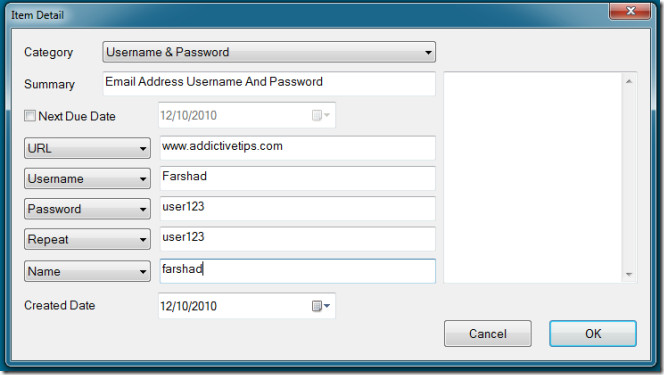The image size is (664, 375).
Task: Focus the www.addictivetips.com URL field
Action: (x=298, y=148)
